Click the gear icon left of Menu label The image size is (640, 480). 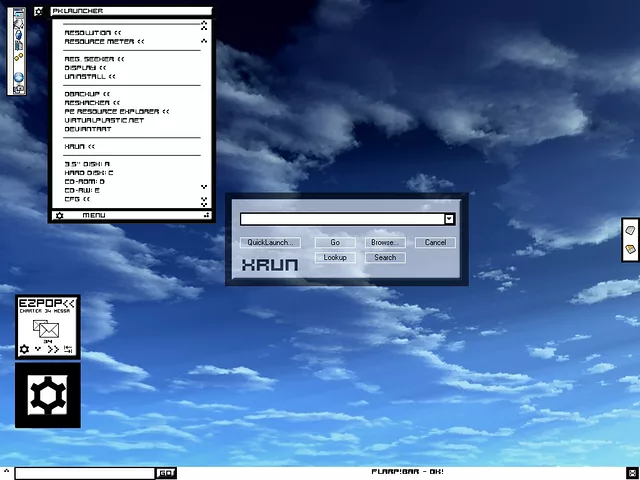(60, 215)
